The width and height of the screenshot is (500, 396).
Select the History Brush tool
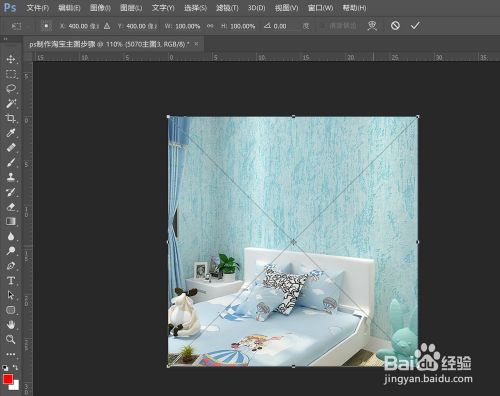(11, 192)
